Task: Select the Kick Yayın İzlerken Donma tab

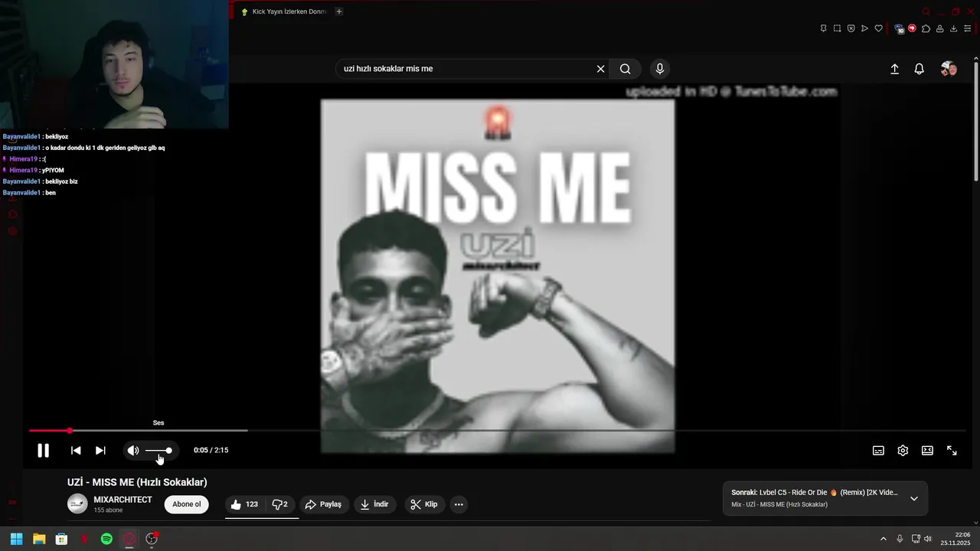Action: coord(283,11)
